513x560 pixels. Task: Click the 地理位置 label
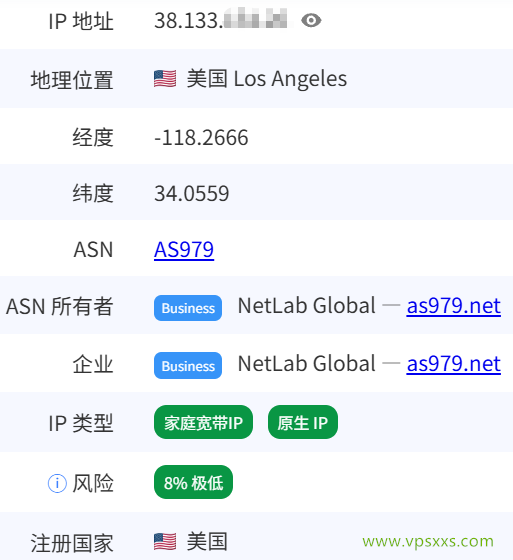click(72, 79)
